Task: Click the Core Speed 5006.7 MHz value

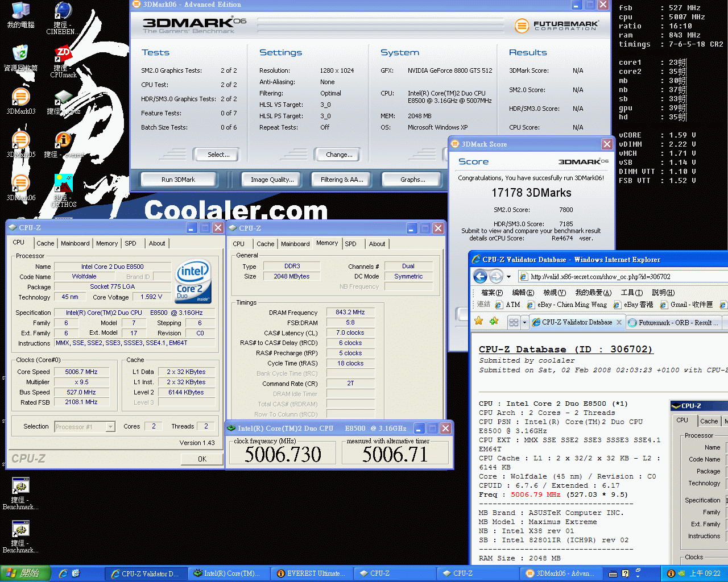Action: pos(81,372)
